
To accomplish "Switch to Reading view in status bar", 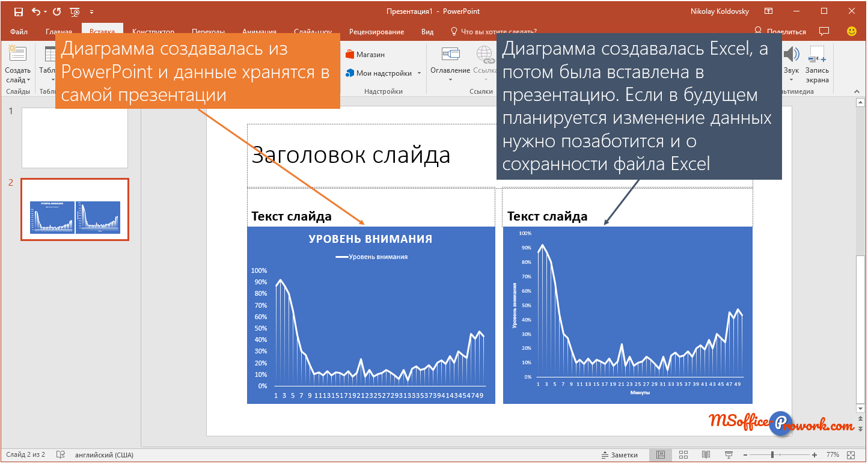I will (706, 455).
